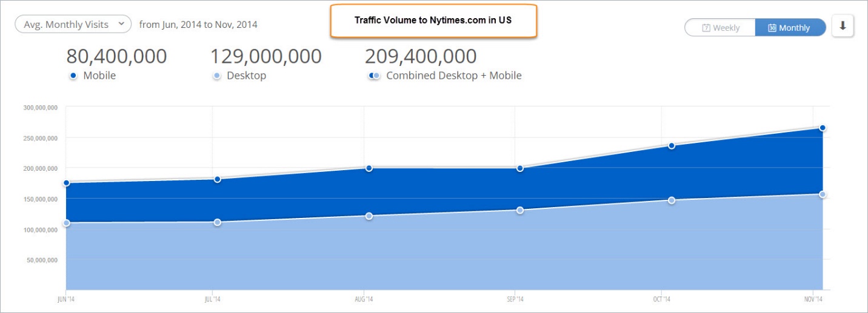Click the download arrow icon

tap(843, 27)
